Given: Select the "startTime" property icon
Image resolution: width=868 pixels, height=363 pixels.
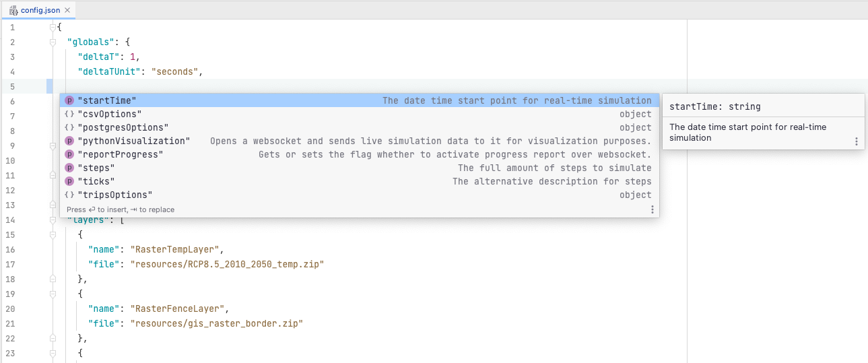Looking at the screenshot, I should coord(69,100).
